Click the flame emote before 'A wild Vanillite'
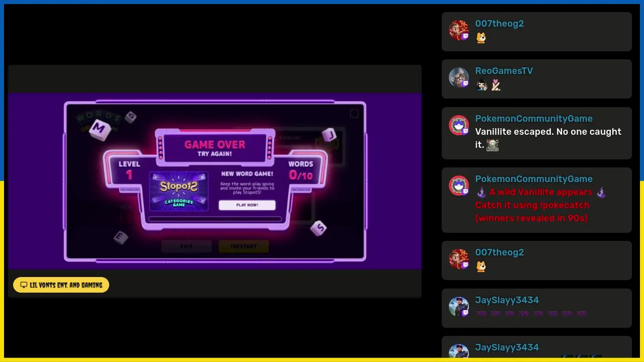The height and width of the screenshot is (362, 644). point(481,193)
